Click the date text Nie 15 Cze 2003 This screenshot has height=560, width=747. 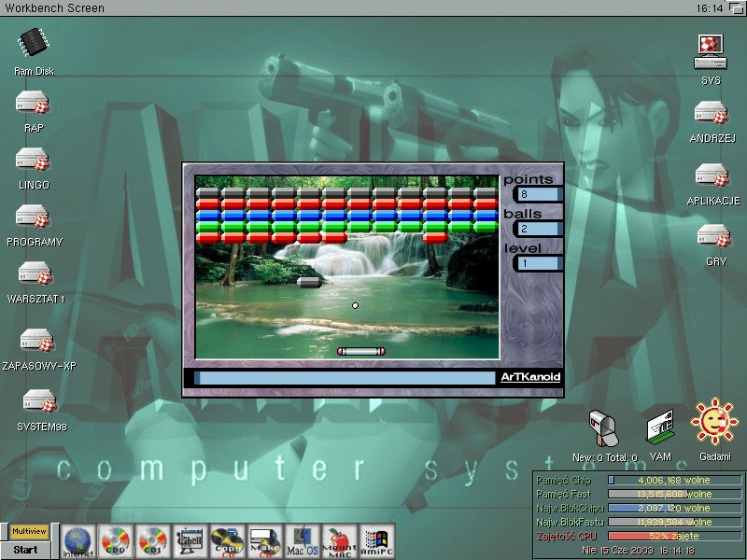pyautogui.click(x=617, y=551)
